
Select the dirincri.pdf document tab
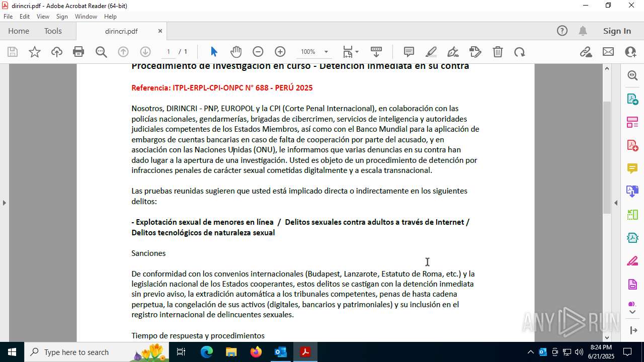[x=121, y=31]
